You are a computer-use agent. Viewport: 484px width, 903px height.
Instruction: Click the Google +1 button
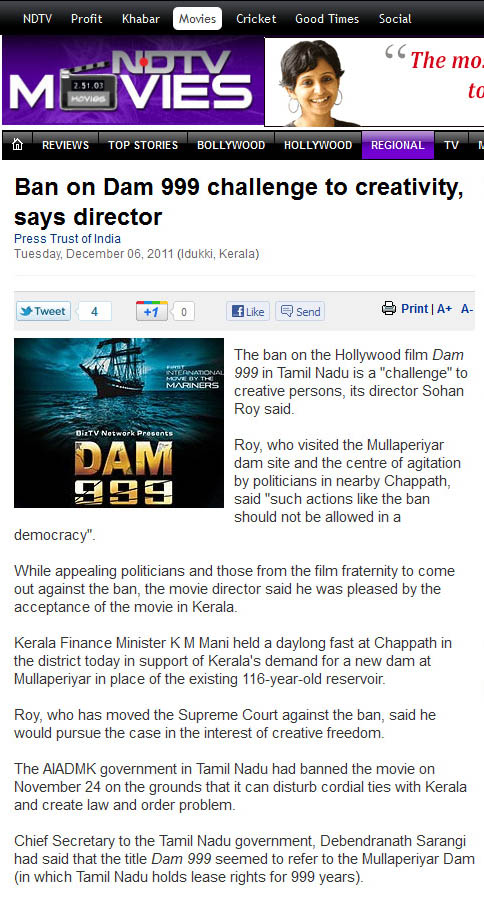152,312
